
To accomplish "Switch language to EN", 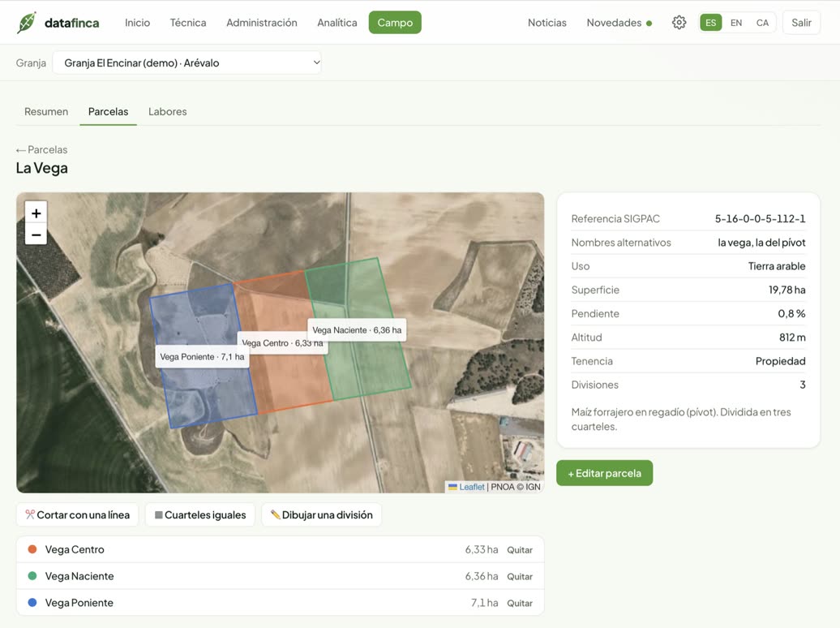I will 736,23.
